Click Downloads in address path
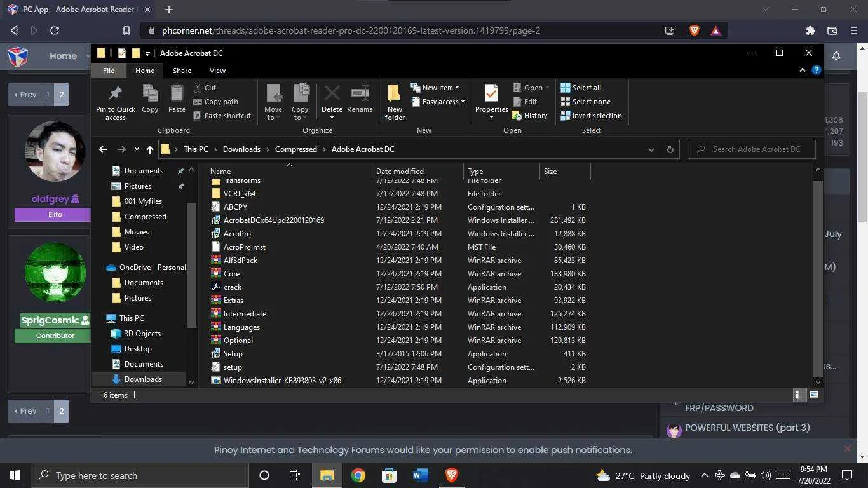868x488 pixels. click(x=241, y=149)
